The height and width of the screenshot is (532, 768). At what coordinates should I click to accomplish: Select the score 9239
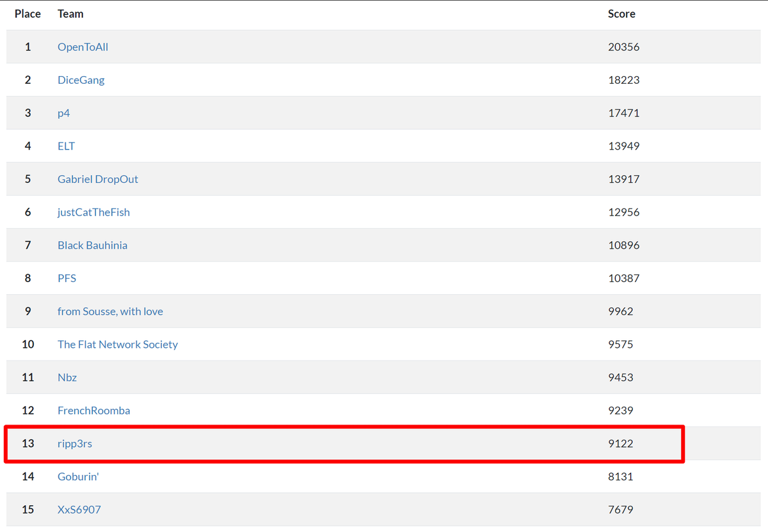pos(621,411)
